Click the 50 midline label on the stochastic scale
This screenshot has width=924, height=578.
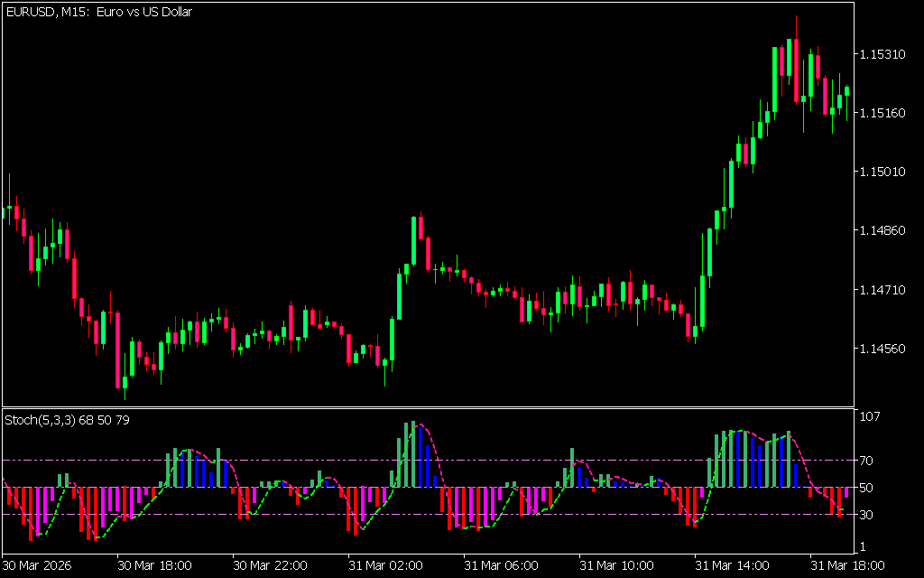[x=867, y=488]
